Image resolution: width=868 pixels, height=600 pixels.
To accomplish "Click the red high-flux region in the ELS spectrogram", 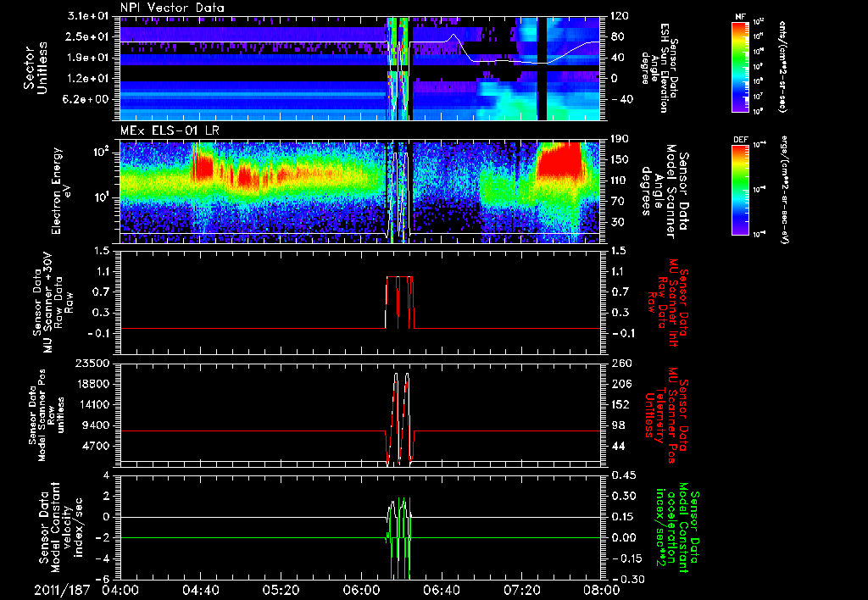I will coord(559,160).
